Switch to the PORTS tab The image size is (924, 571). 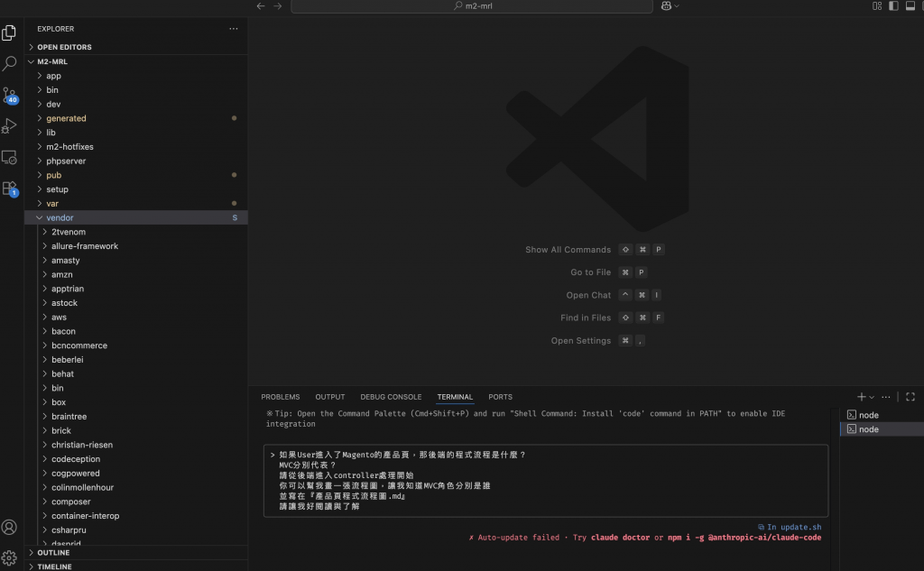[500, 397]
